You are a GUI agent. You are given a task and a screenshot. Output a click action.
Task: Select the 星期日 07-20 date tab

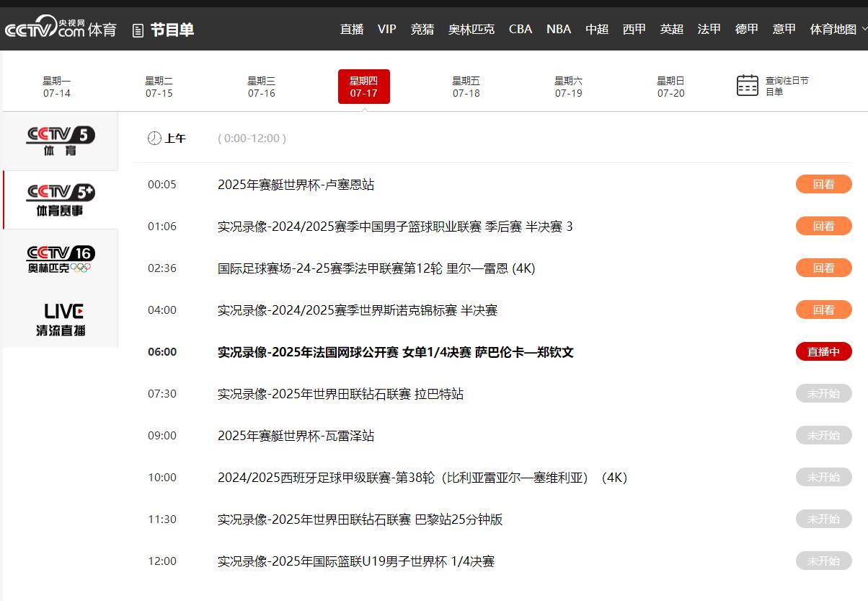670,87
